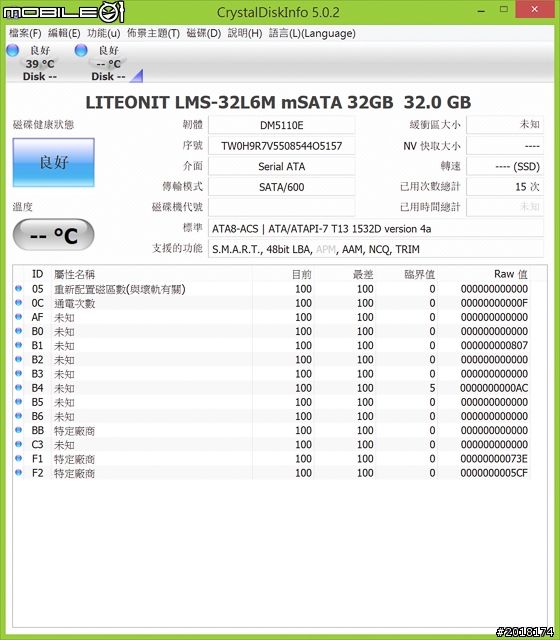
Task: Open the 說明(H) menu
Action: [245, 33]
